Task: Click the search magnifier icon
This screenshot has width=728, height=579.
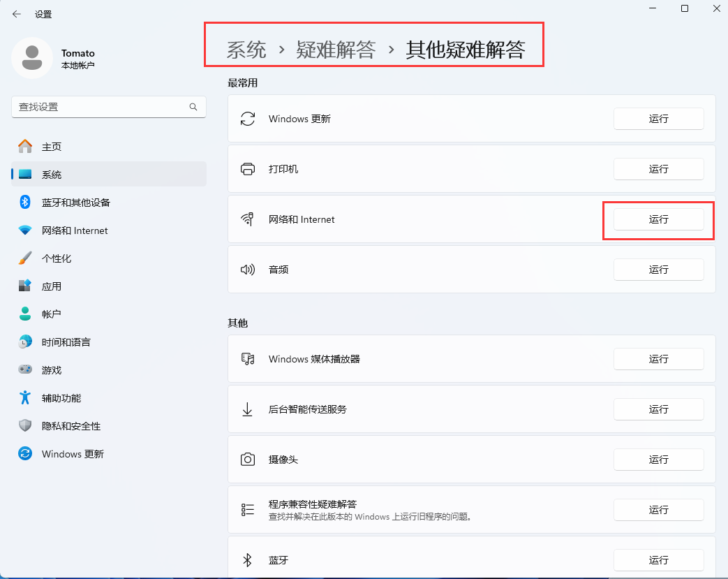Action: point(193,107)
